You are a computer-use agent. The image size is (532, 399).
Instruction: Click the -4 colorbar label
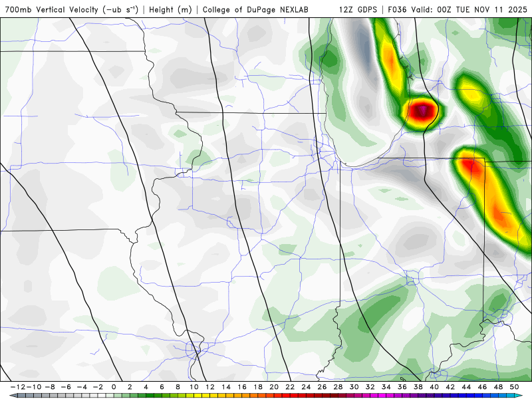(82, 387)
